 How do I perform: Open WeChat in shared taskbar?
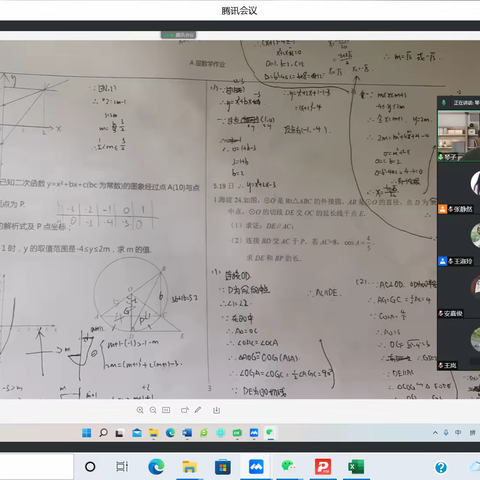(x=270, y=433)
